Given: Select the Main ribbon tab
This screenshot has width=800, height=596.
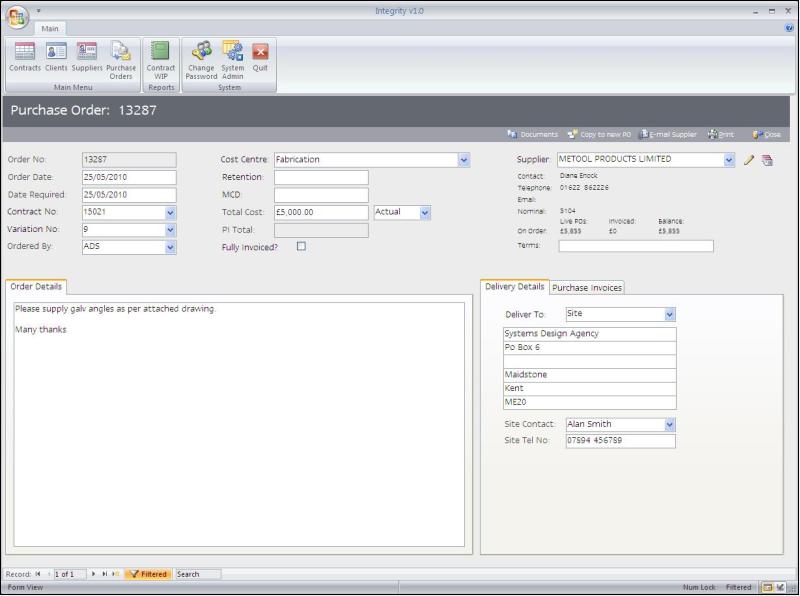Looking at the screenshot, I should [x=50, y=28].
